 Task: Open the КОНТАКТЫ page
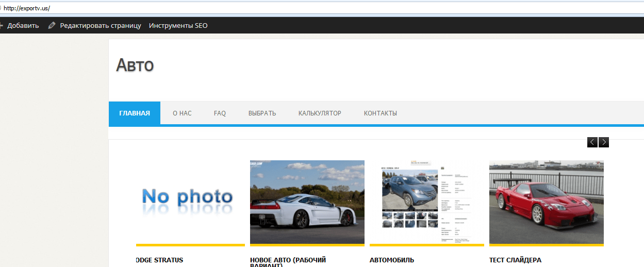[x=381, y=113]
